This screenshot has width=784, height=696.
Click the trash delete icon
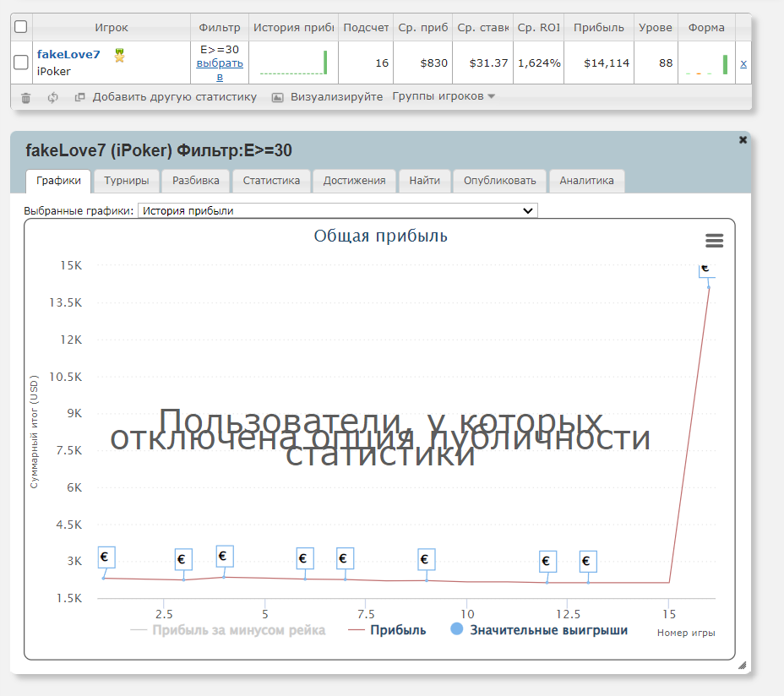(x=26, y=97)
